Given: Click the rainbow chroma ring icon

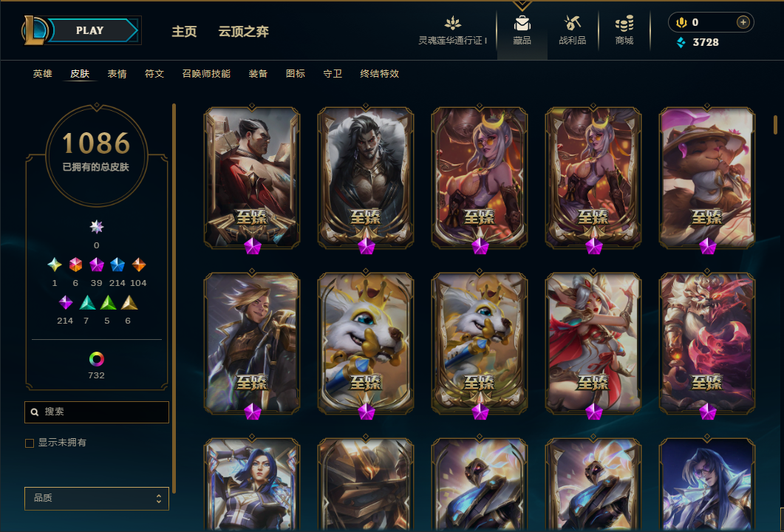Looking at the screenshot, I should pos(97,358).
